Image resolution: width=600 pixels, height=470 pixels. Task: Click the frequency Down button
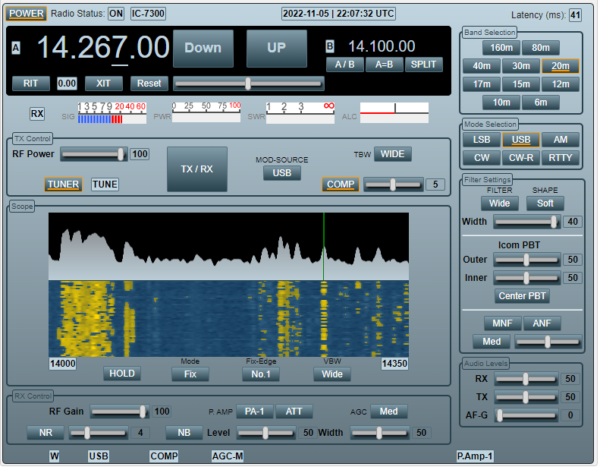[203, 48]
